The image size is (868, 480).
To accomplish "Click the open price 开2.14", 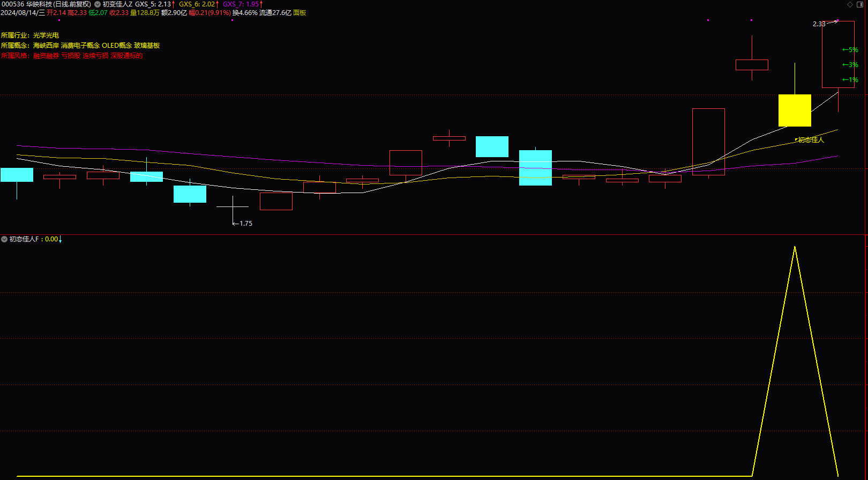I will pos(56,13).
